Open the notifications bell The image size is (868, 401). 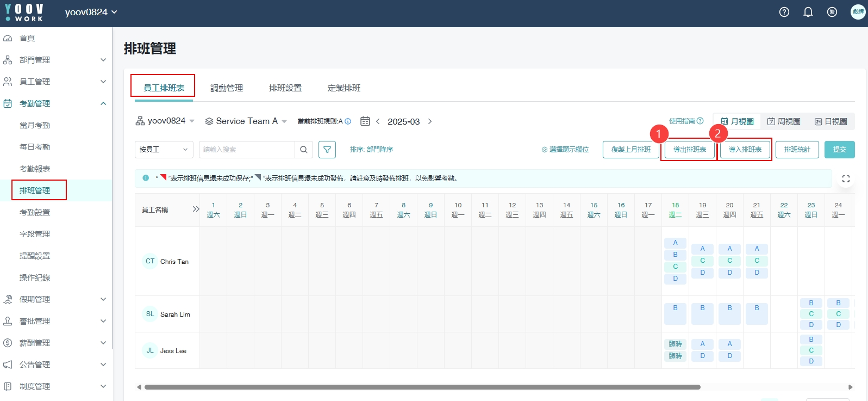[x=808, y=12]
